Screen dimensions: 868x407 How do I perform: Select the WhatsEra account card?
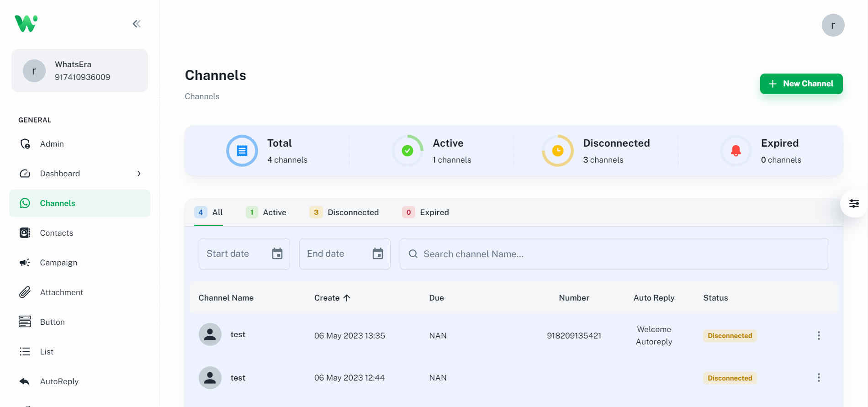point(79,71)
